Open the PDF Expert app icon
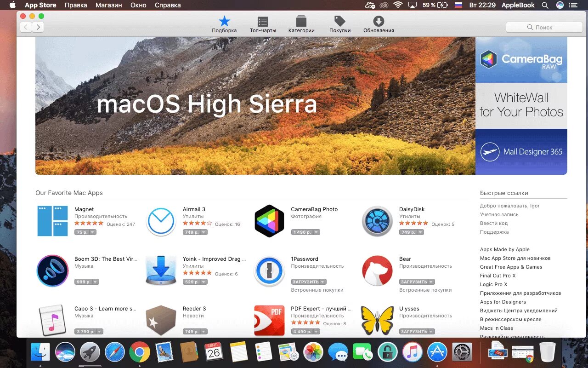 [x=269, y=321]
